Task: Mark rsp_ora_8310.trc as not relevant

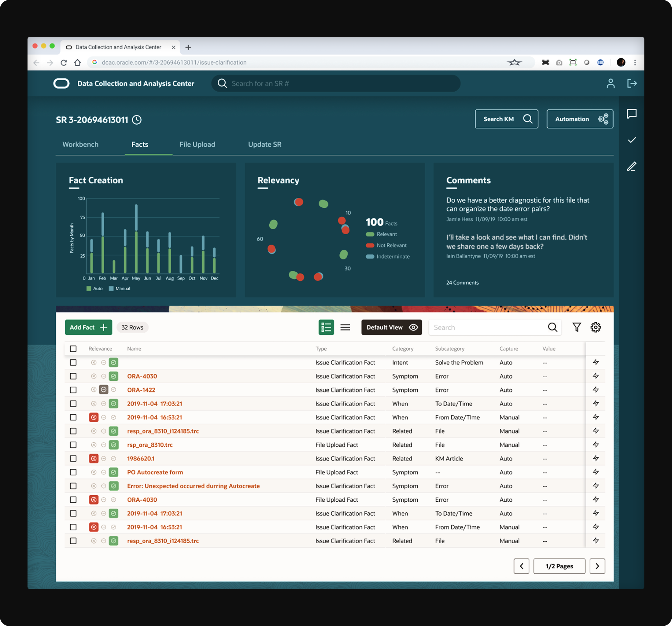Action: pos(94,445)
